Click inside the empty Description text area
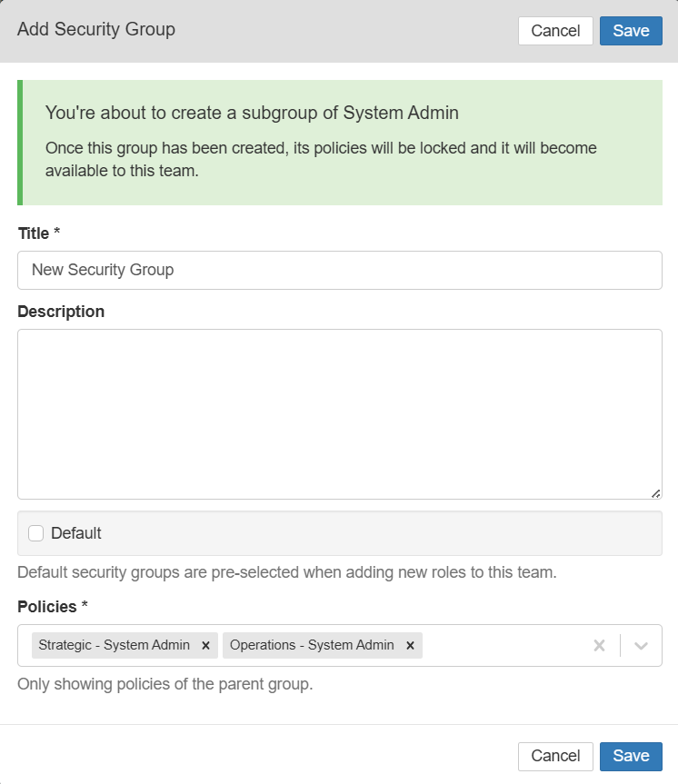The width and height of the screenshot is (678, 784). pos(340,409)
